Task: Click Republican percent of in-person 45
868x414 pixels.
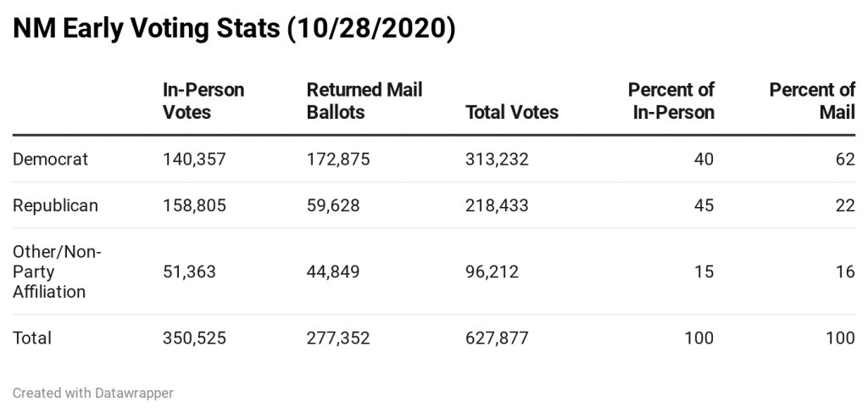Action: [704, 205]
